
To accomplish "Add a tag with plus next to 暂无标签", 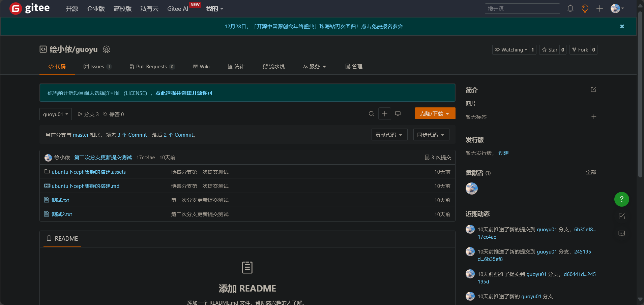I will (x=594, y=117).
